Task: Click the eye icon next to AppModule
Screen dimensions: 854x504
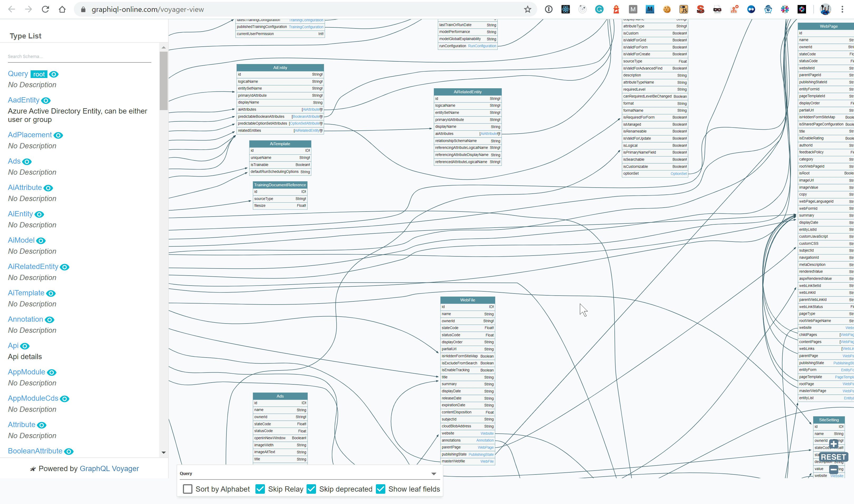Action: (x=52, y=373)
